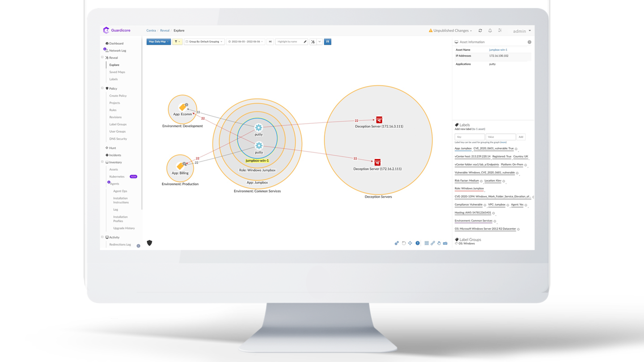Open the help question mark icon
Viewport: 644px width, 362px height.
point(418,243)
